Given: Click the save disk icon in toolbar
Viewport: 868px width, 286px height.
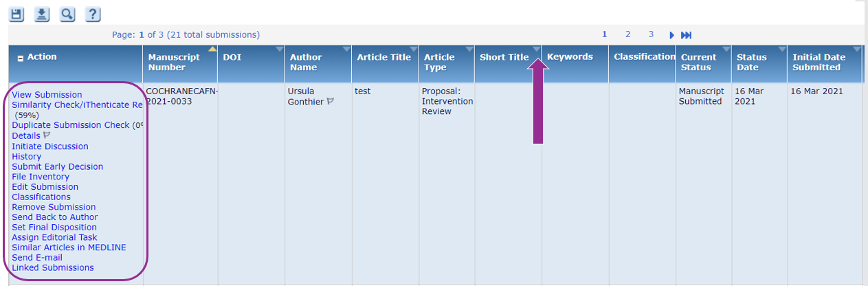Looking at the screenshot, I should 16,14.
